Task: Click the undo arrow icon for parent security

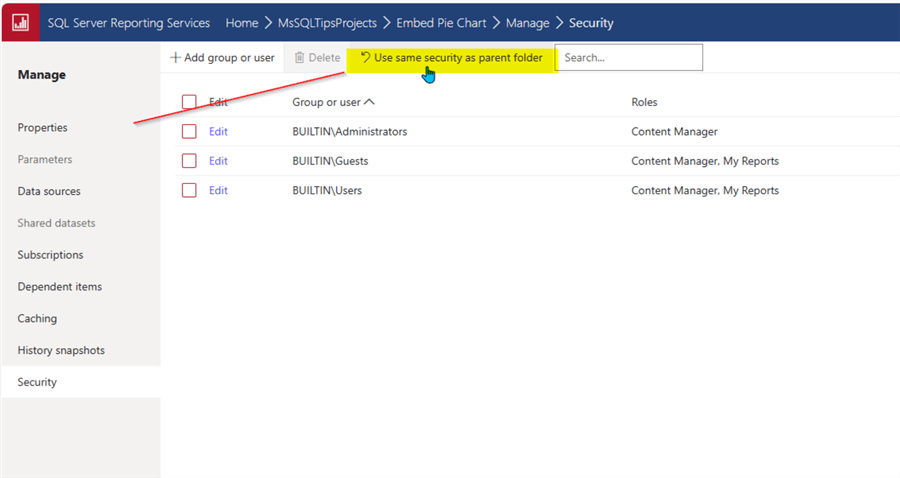Action: (365, 57)
